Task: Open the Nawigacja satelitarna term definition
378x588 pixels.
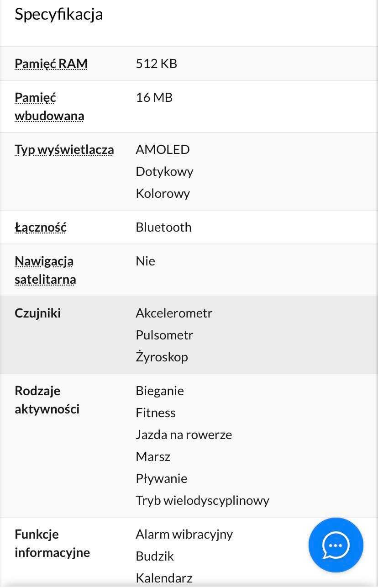Action: point(45,270)
